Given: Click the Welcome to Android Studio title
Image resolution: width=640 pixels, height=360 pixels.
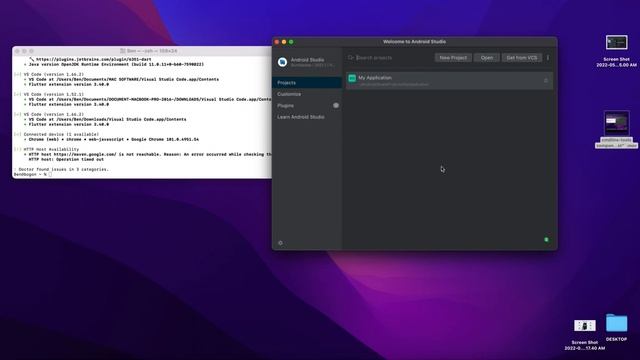Looking at the screenshot, I should [414, 42].
